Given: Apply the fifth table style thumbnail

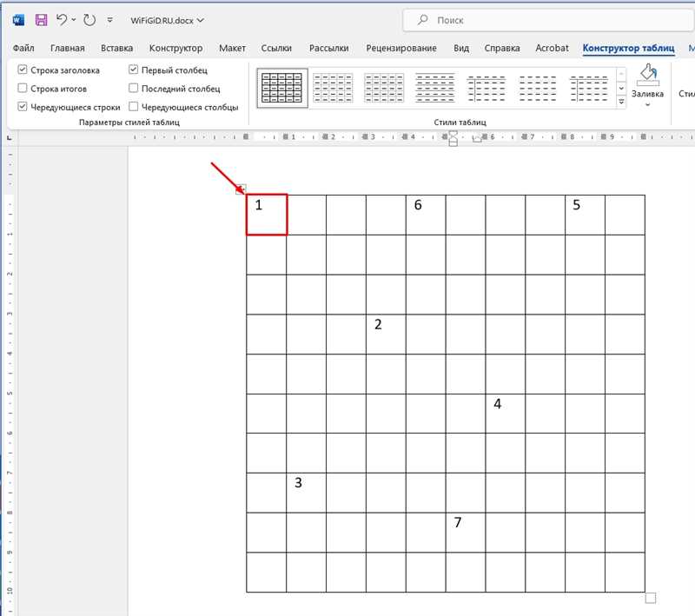Looking at the screenshot, I should click(x=486, y=88).
